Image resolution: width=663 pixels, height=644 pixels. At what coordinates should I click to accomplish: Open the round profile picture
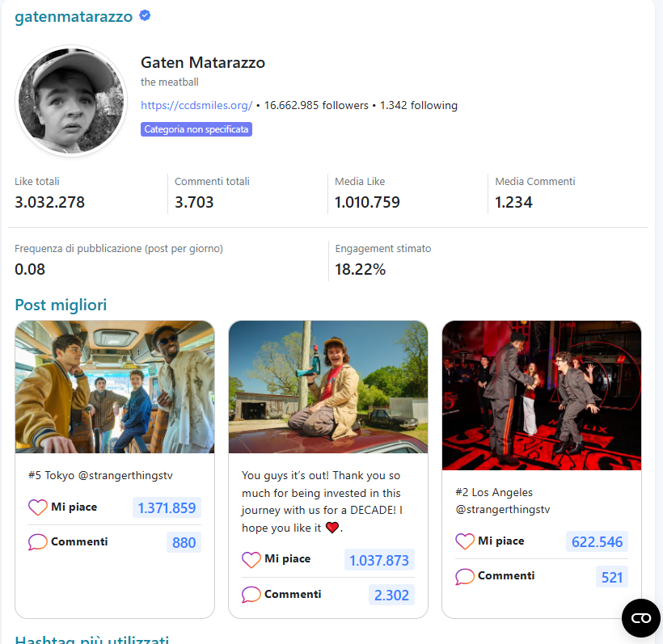pos(70,100)
